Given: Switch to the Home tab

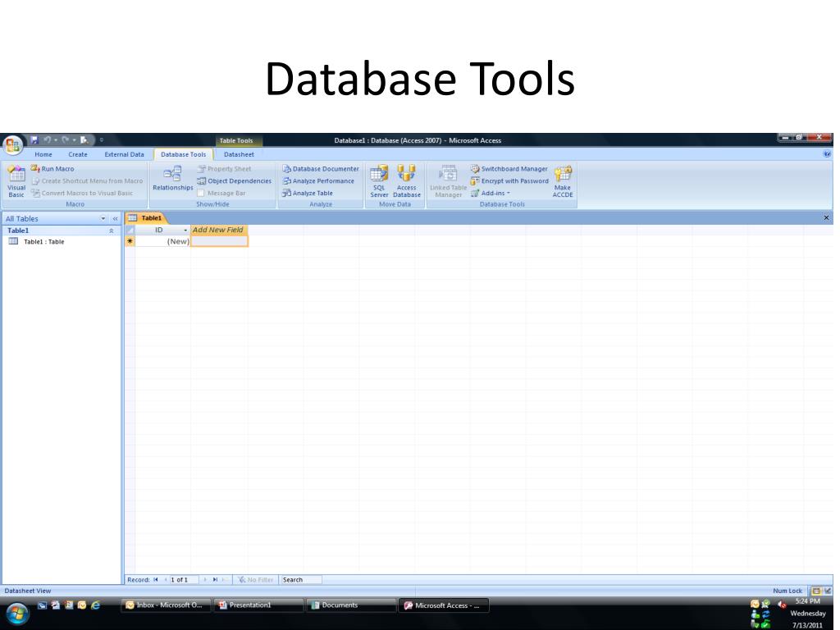Looking at the screenshot, I should point(43,154).
